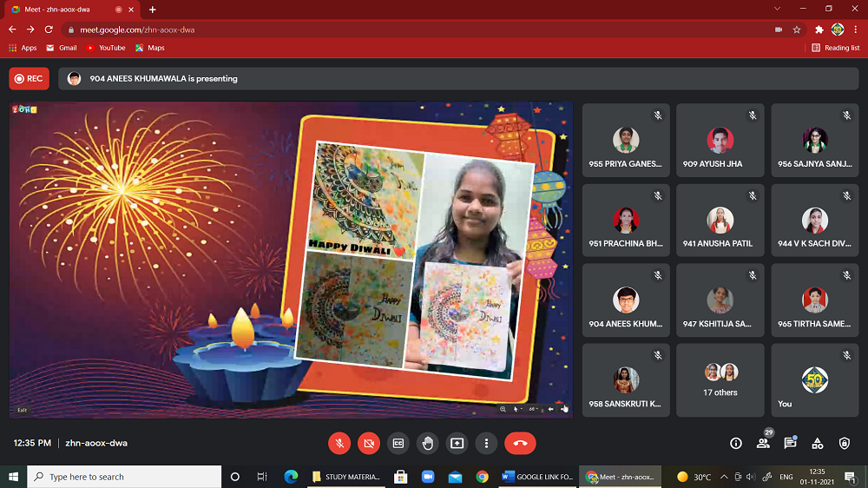Unmute the microphone in Meet
The width and height of the screenshot is (868, 488).
[339, 443]
